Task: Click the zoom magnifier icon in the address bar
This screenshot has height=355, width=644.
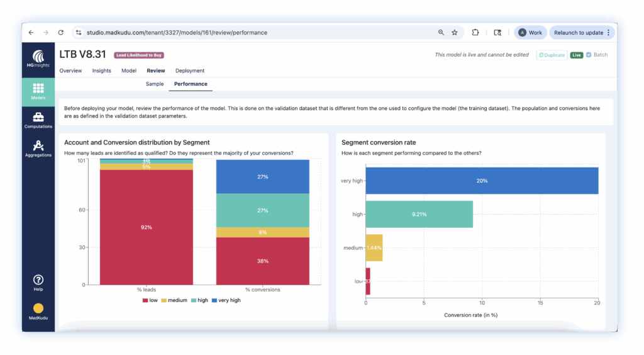Action: (x=441, y=33)
